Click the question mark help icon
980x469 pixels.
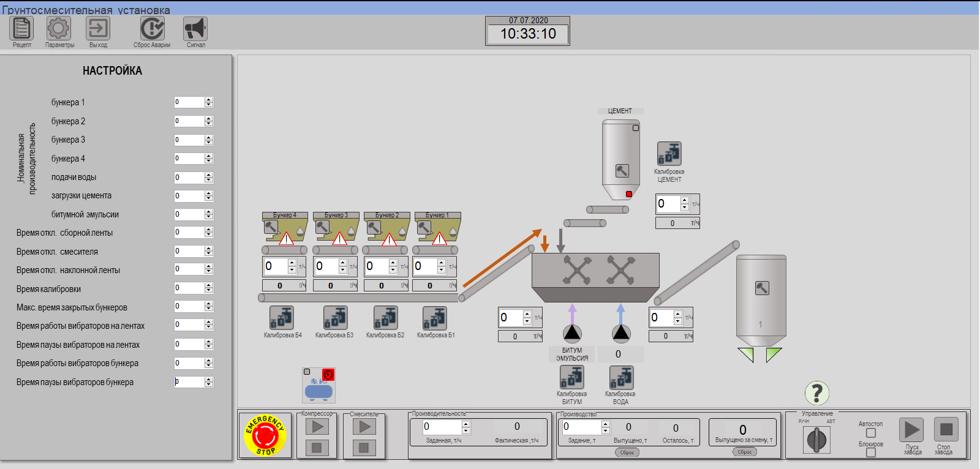816,393
